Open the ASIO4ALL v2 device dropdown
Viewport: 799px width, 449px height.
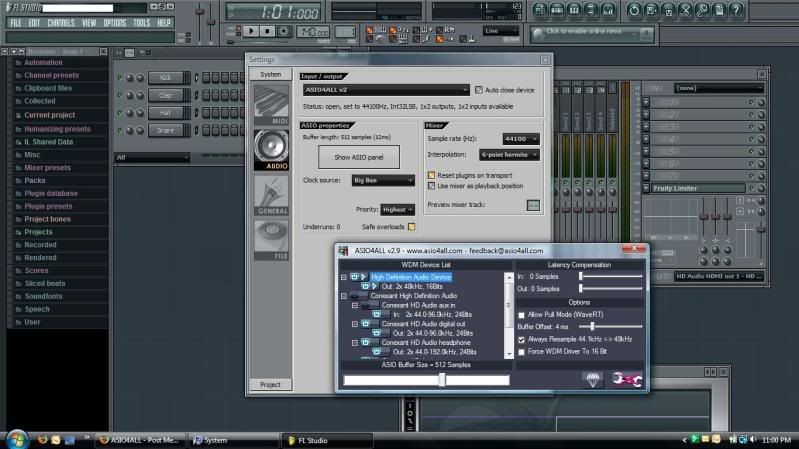pos(386,90)
